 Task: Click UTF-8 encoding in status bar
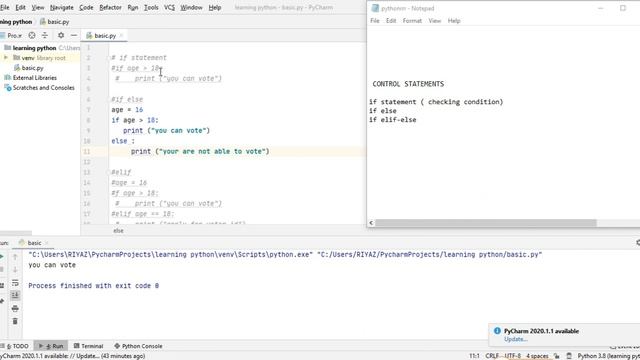point(513,356)
